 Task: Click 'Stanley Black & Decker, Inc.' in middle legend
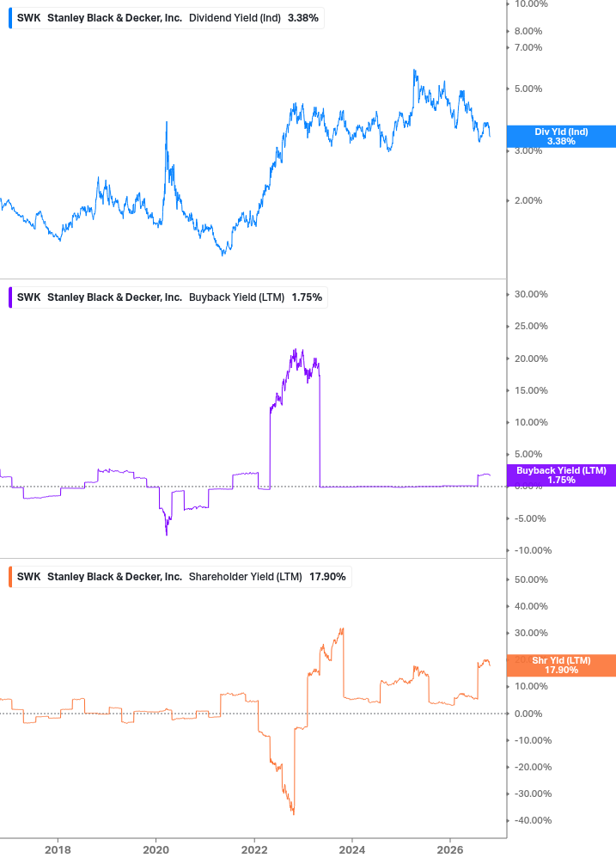point(114,297)
